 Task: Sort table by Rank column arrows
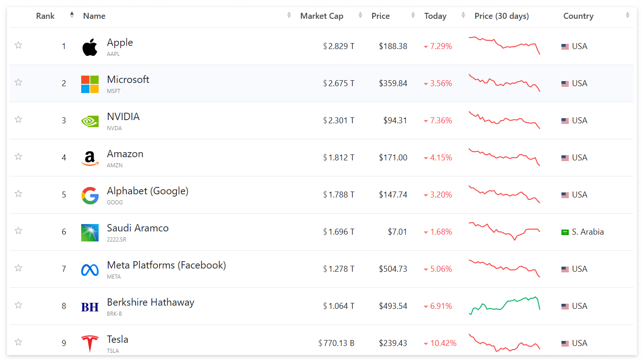72,15
